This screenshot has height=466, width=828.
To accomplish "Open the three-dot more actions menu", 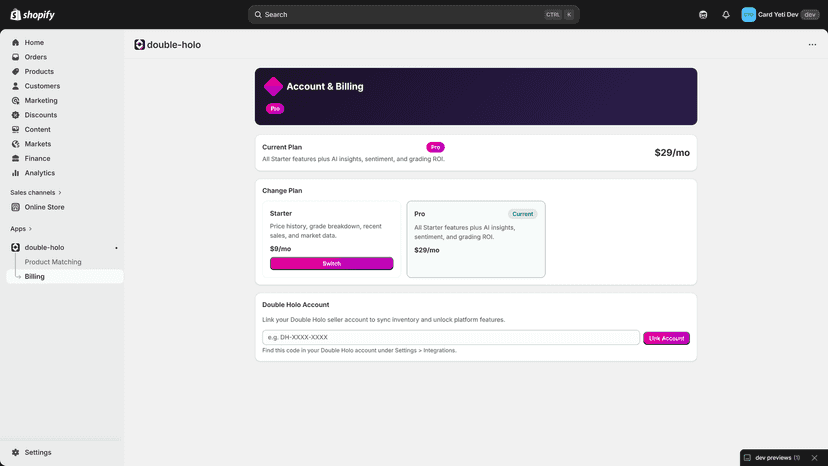I will pos(812,45).
